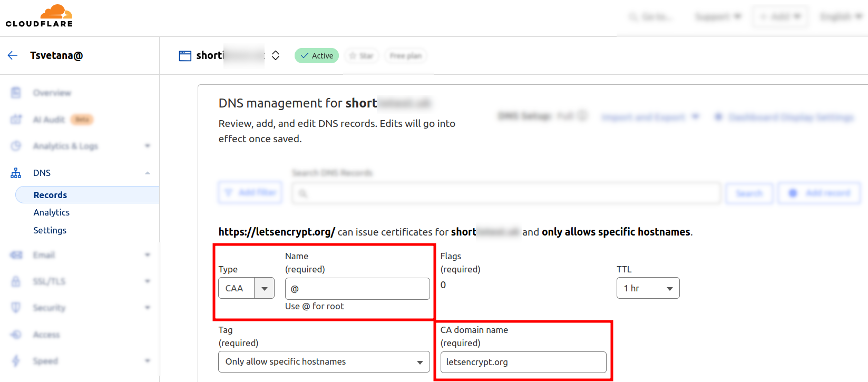The width and height of the screenshot is (868, 382).
Task: Click the Go to search box
Action: 651,17
